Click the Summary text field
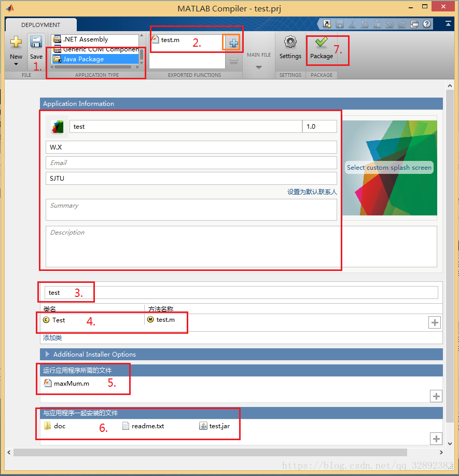This screenshot has width=459, height=476. pyautogui.click(x=191, y=210)
